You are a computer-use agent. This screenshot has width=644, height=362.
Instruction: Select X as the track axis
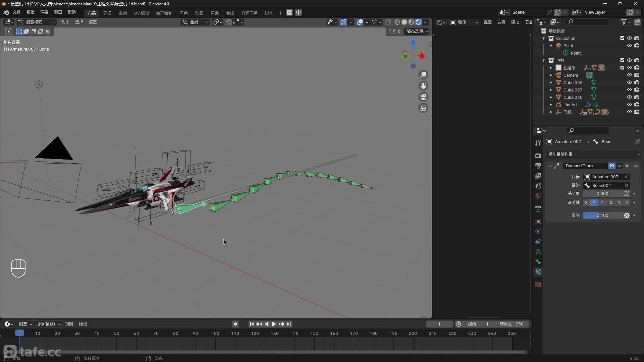coord(586,203)
